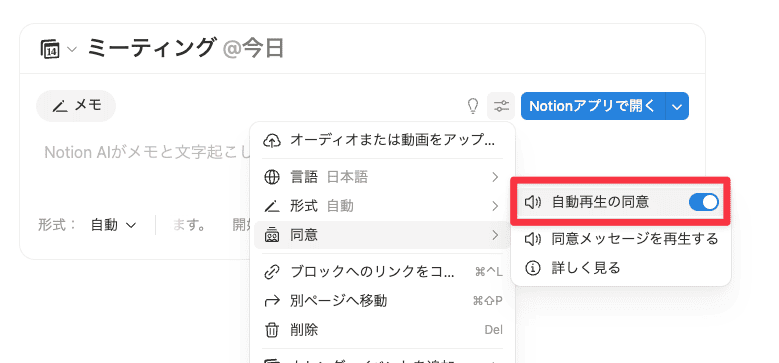Open the dropdown arrow beside Notionアプリで開く

tap(677, 106)
